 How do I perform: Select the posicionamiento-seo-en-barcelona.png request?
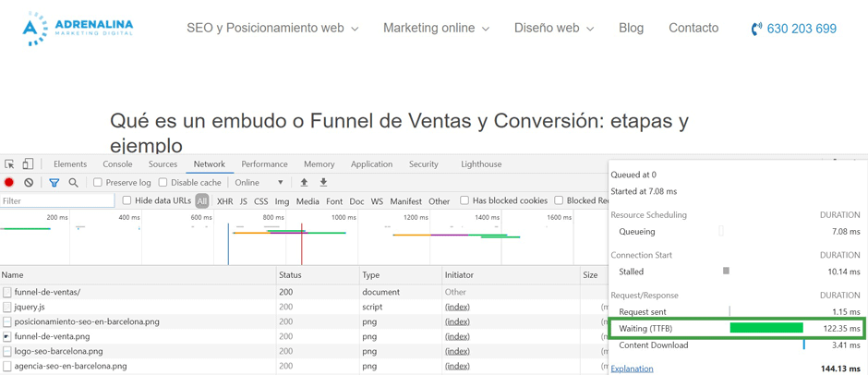304,321
